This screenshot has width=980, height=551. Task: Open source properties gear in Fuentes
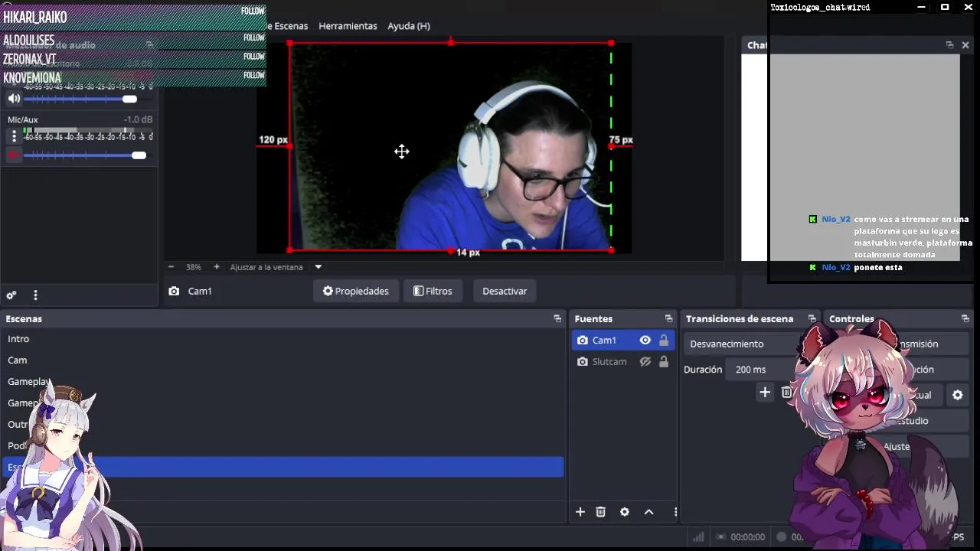(x=625, y=512)
